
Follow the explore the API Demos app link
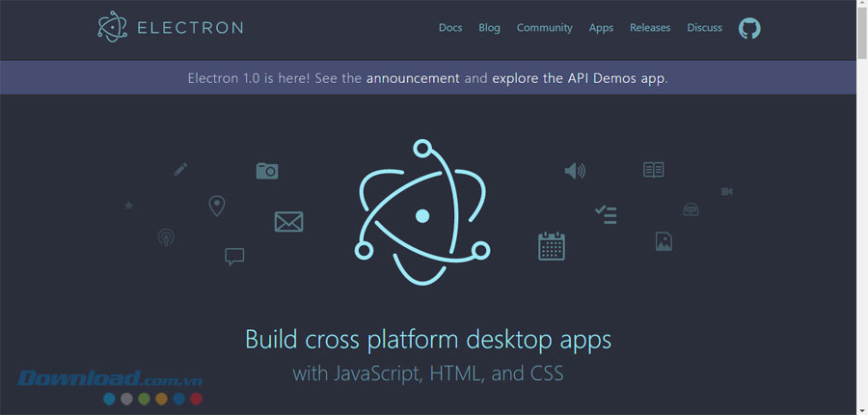coord(579,78)
